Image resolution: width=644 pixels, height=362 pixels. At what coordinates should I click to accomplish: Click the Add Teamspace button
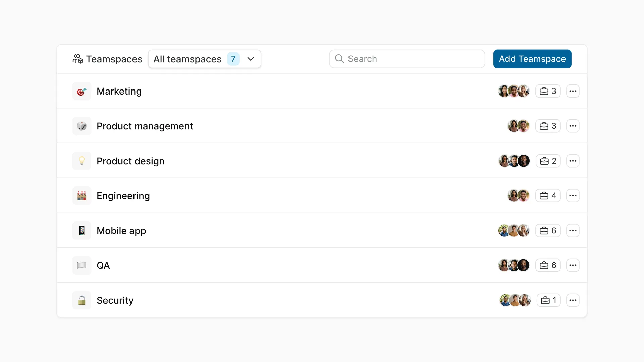point(532,59)
